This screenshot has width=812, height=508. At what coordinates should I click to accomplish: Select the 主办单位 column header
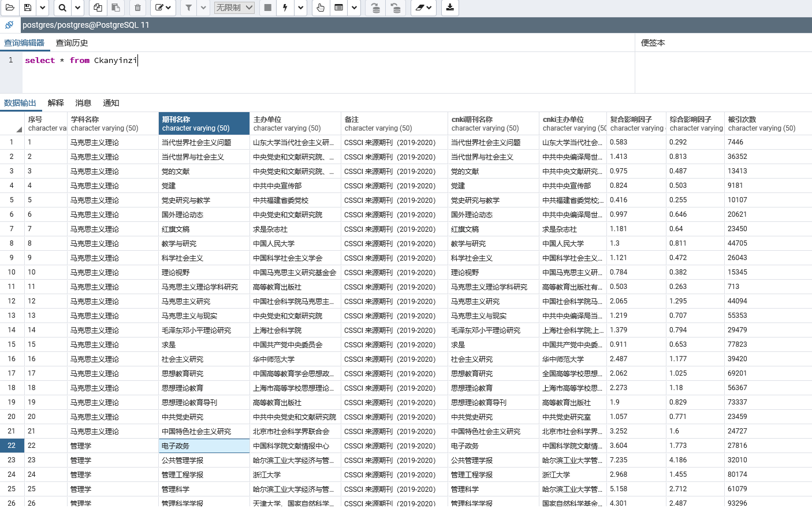click(295, 124)
